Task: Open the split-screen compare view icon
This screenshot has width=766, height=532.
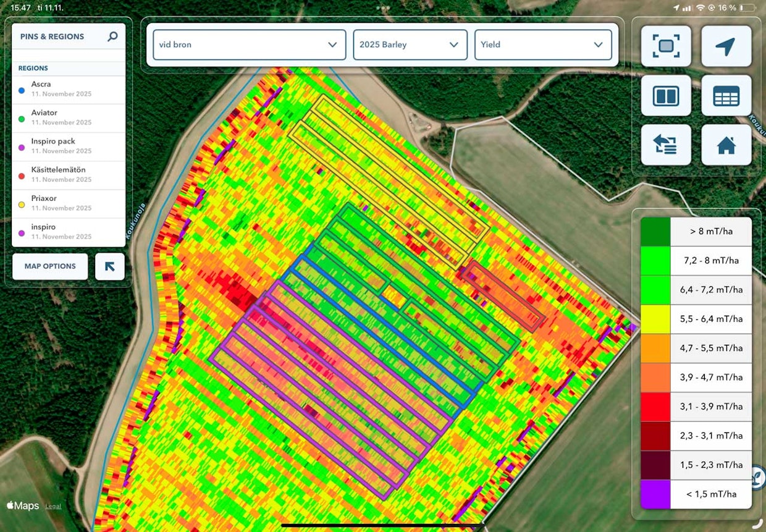Action: pos(666,96)
